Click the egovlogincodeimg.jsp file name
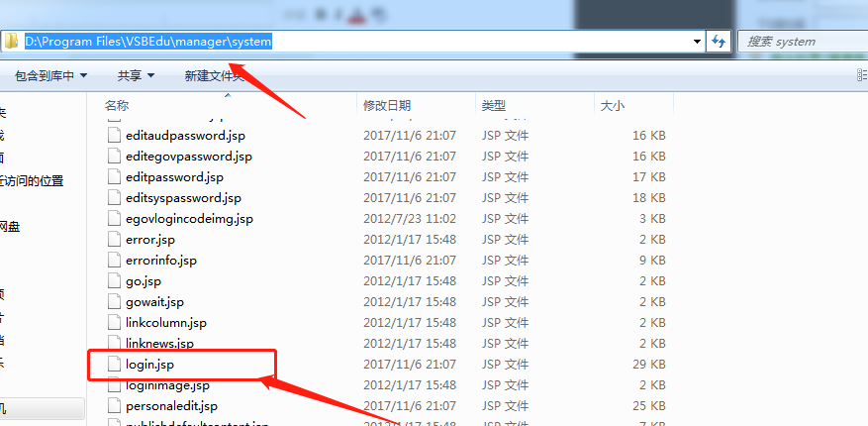868x426 pixels. [x=189, y=219]
